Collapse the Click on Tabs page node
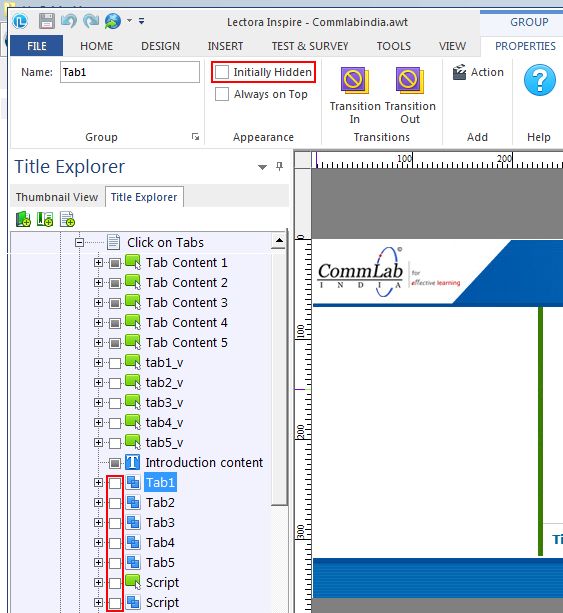Image resolution: width=563 pixels, height=613 pixels. point(79,243)
